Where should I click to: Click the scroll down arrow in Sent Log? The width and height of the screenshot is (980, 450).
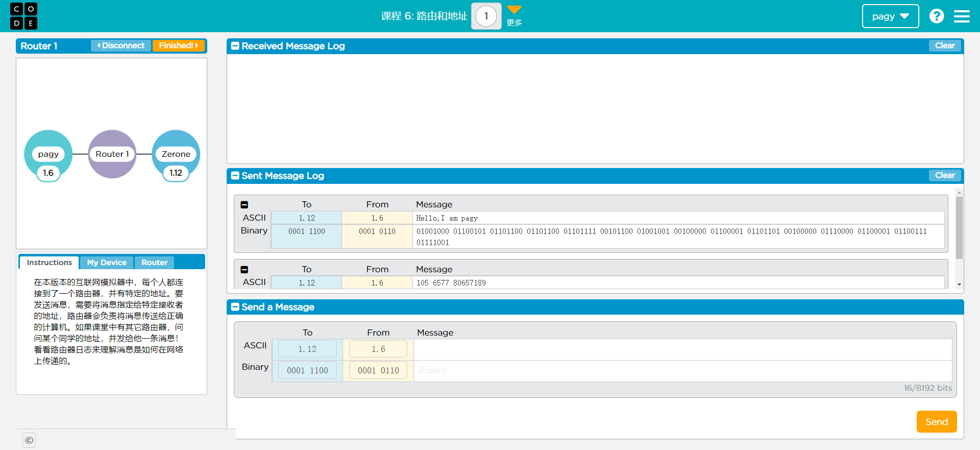[x=959, y=285]
